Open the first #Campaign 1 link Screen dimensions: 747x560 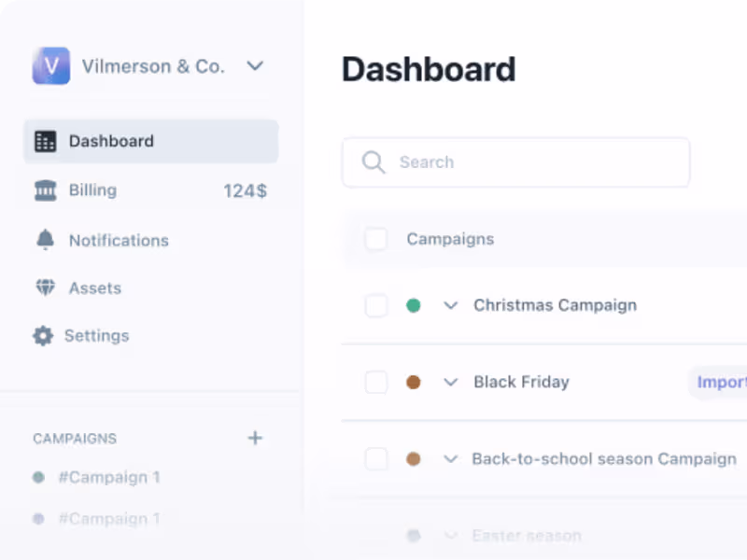point(108,477)
